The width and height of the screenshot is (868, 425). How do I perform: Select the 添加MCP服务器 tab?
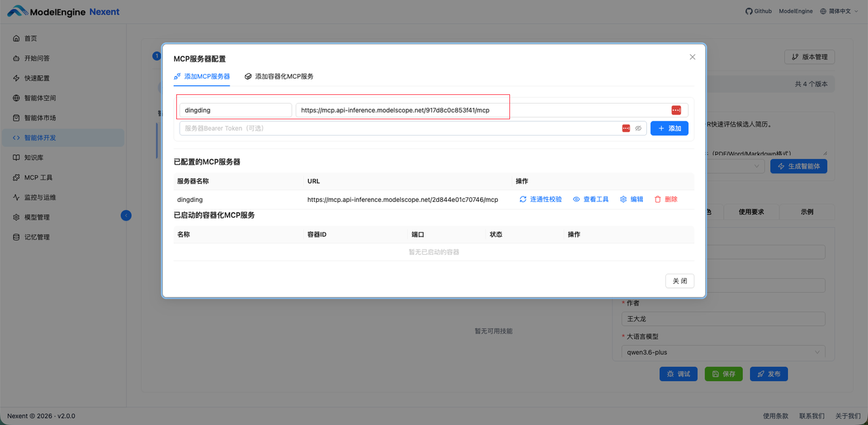[x=201, y=77]
